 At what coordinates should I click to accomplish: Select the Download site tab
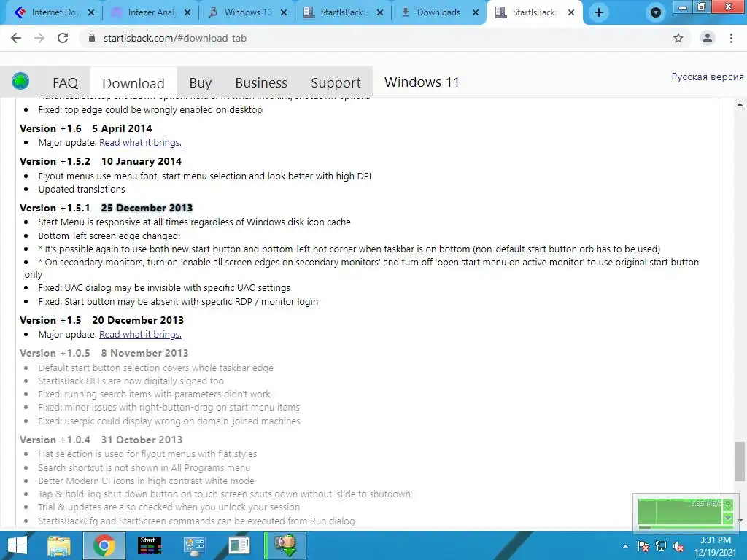tap(133, 83)
